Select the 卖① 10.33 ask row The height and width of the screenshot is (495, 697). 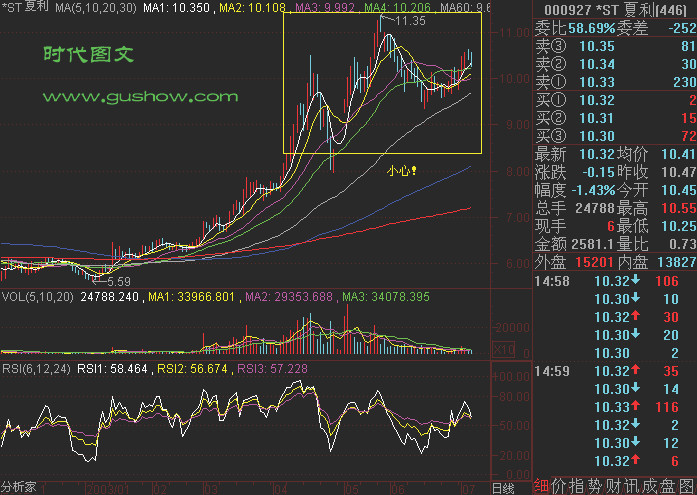tap(615, 82)
